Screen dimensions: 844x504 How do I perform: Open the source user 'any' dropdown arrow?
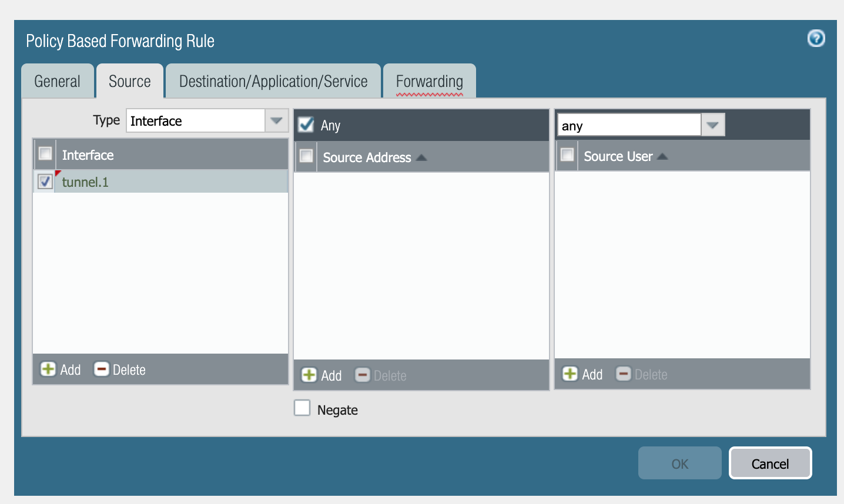(712, 125)
